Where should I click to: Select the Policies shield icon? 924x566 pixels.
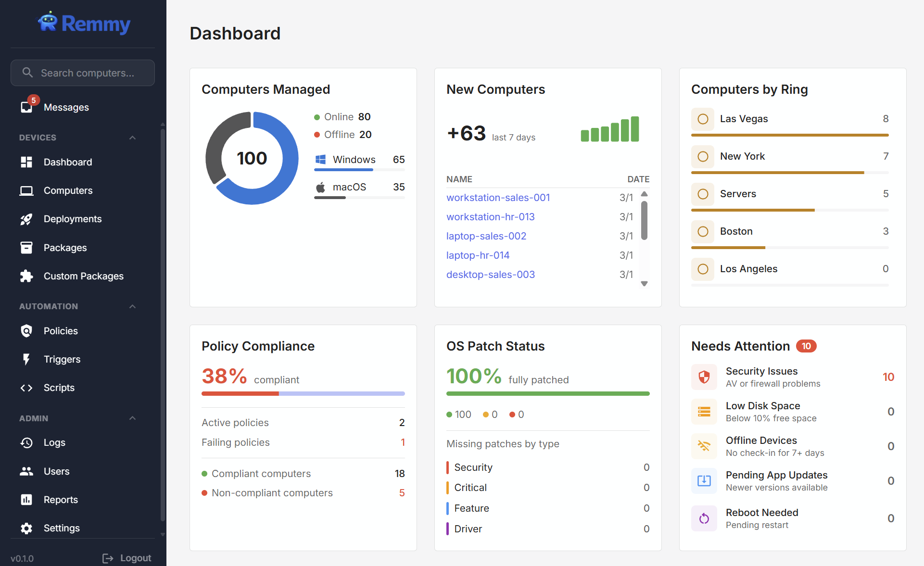26,331
